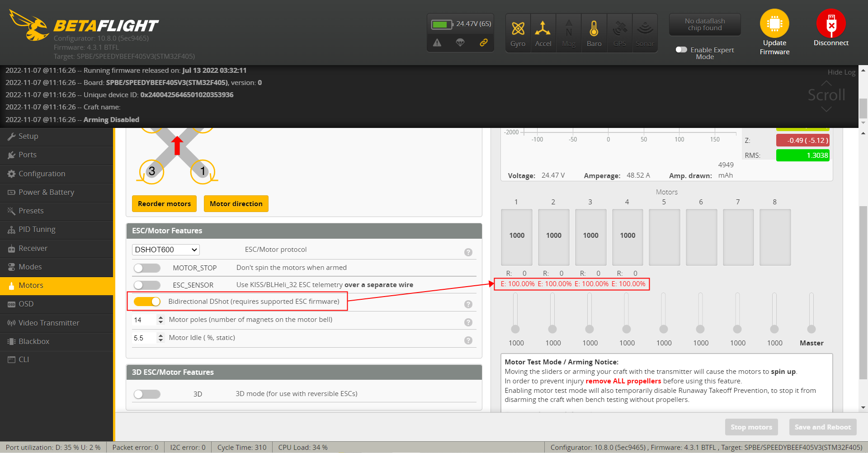Open the Presets tab
The height and width of the screenshot is (453, 868).
click(57, 211)
